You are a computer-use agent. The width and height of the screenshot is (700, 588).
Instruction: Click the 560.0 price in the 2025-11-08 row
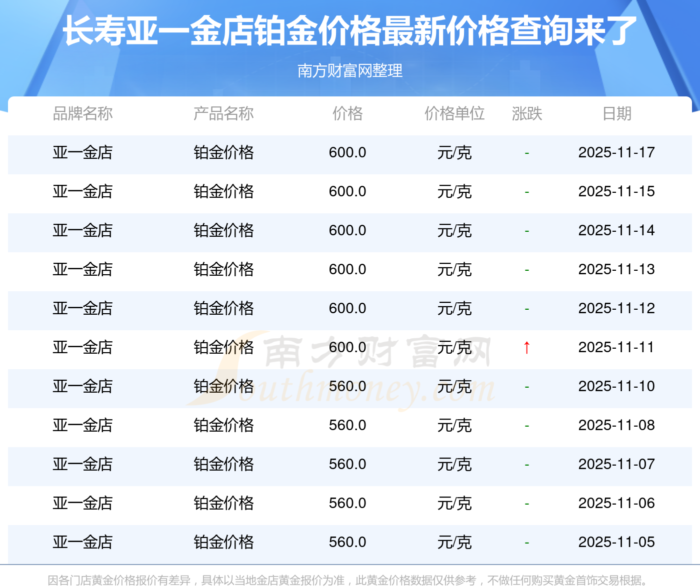click(347, 425)
